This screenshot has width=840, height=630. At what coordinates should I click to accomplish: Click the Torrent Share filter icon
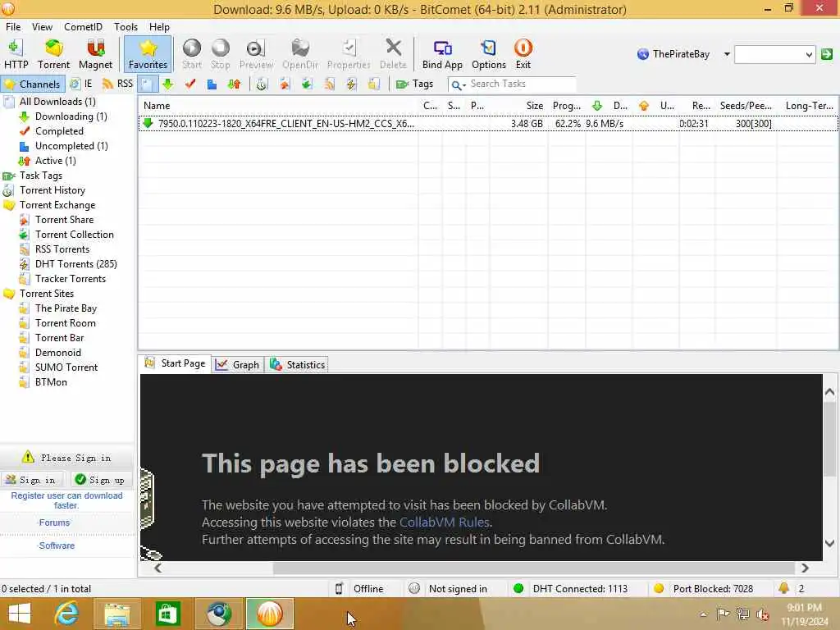click(x=284, y=84)
